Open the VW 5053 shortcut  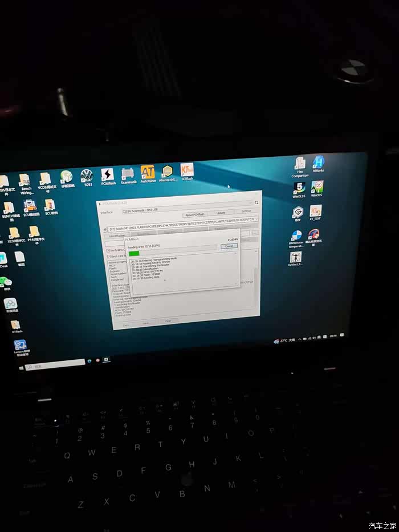coord(88,178)
